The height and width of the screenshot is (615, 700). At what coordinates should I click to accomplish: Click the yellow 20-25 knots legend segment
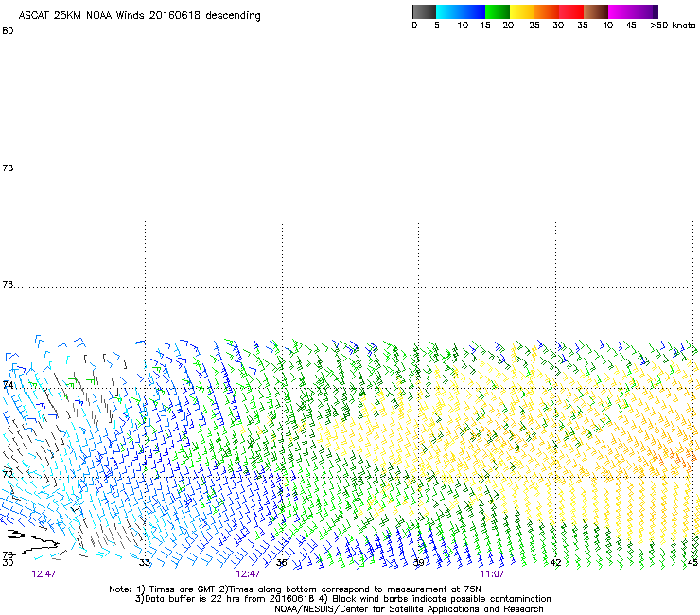(522, 11)
